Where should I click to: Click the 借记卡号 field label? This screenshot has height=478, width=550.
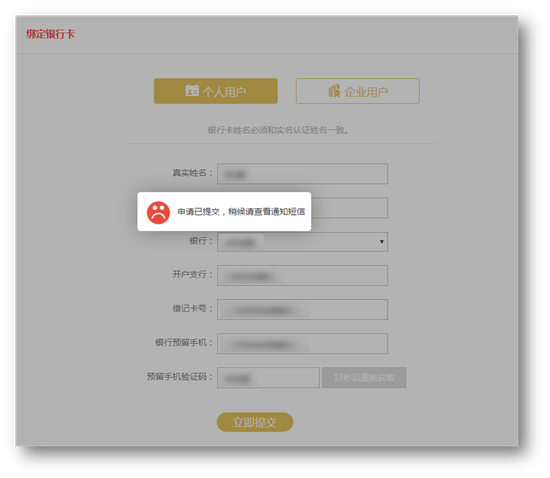pos(192,309)
